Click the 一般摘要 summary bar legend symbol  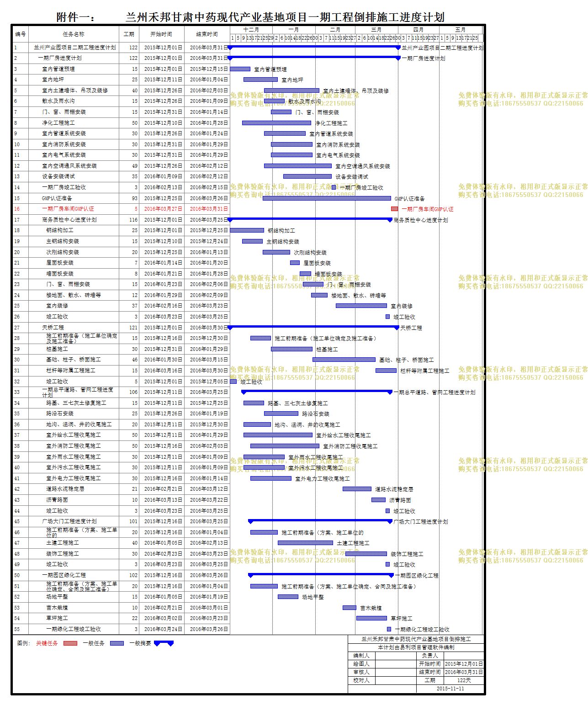tap(164, 643)
